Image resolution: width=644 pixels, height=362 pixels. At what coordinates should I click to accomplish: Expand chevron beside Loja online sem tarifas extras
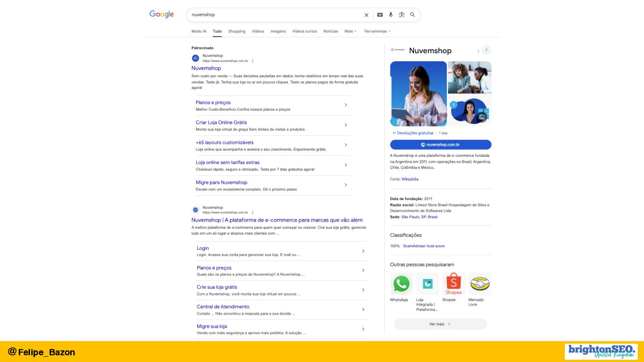click(x=346, y=165)
